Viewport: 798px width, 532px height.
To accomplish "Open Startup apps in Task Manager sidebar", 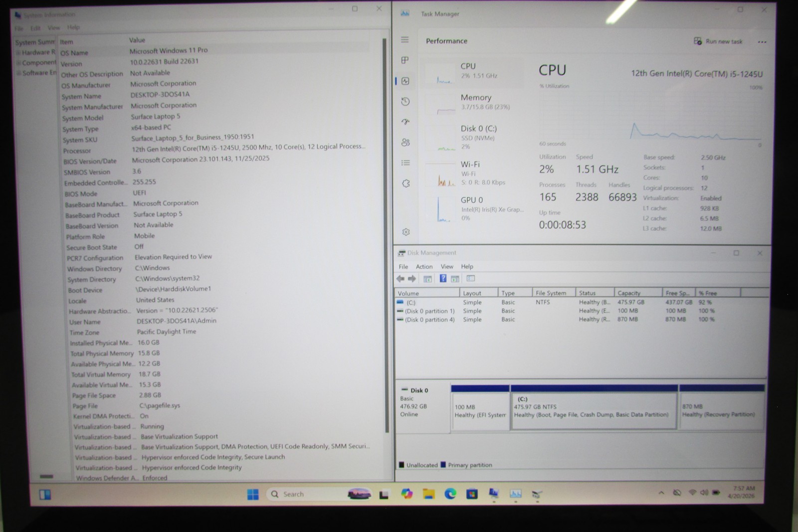I will coord(405,122).
